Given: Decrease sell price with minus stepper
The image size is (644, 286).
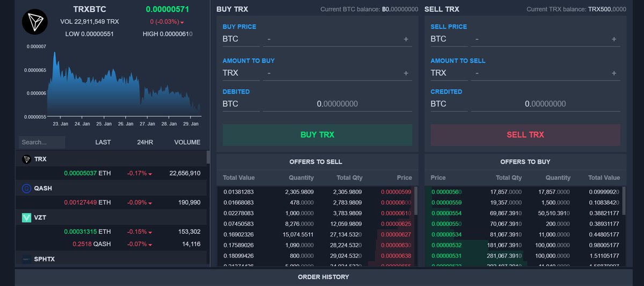Looking at the screenshot, I should point(477,39).
